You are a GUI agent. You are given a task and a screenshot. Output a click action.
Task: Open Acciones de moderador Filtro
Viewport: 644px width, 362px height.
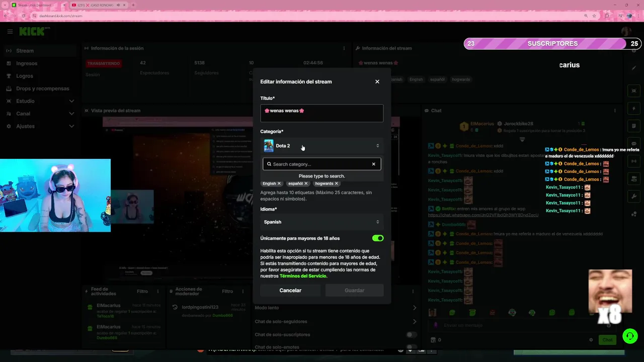pyautogui.click(x=227, y=291)
